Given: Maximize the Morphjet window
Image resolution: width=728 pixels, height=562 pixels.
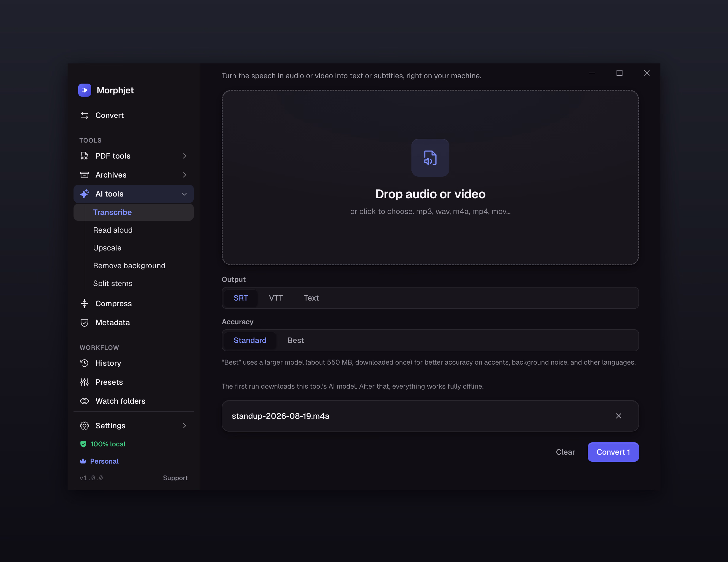Looking at the screenshot, I should tap(619, 73).
